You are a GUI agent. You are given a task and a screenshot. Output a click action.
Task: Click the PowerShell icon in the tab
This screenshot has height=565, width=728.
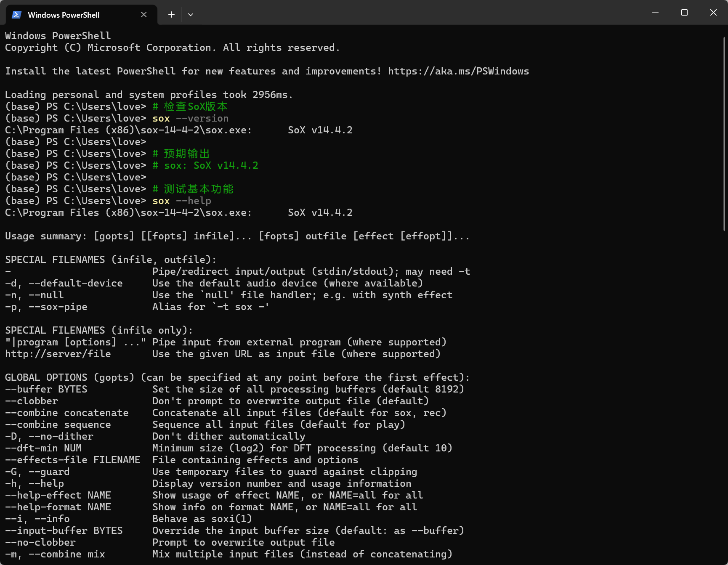(x=17, y=15)
